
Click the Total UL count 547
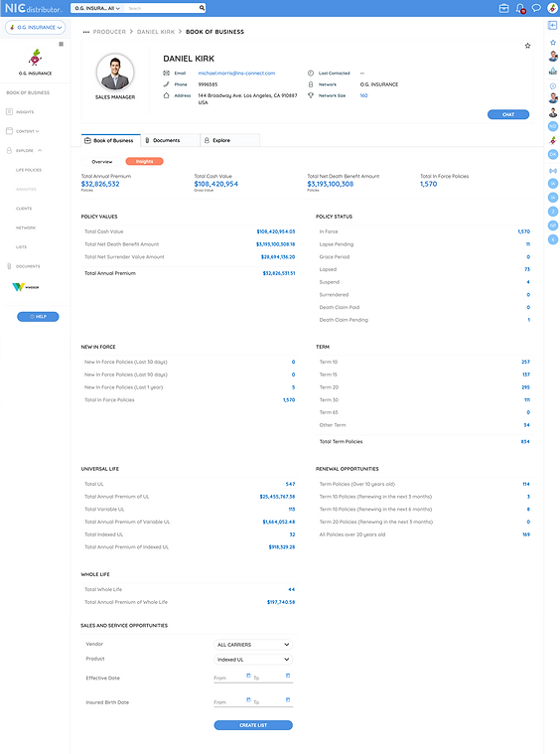290,484
